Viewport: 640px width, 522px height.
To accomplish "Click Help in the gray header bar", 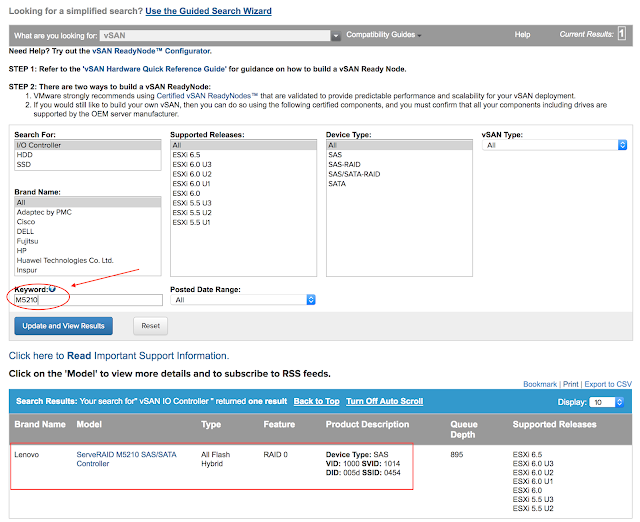I will [x=522, y=35].
